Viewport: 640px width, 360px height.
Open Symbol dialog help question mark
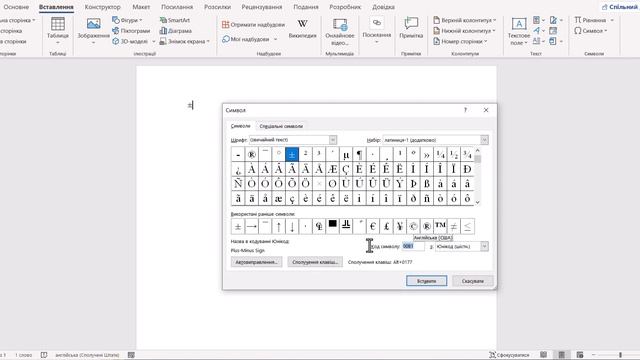[x=465, y=110]
